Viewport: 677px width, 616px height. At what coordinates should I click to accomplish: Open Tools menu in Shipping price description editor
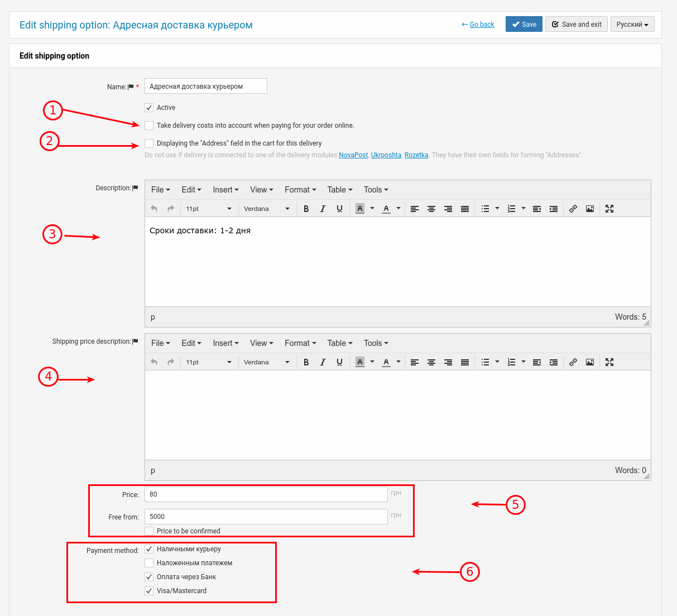(x=376, y=343)
